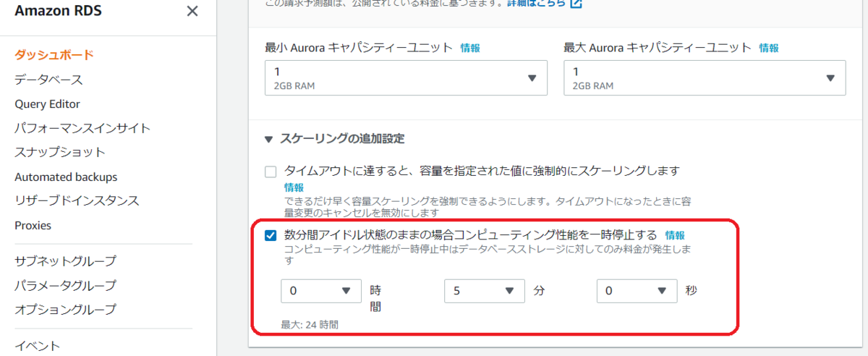Open Automated backups page
The image size is (868, 356).
[66, 177]
